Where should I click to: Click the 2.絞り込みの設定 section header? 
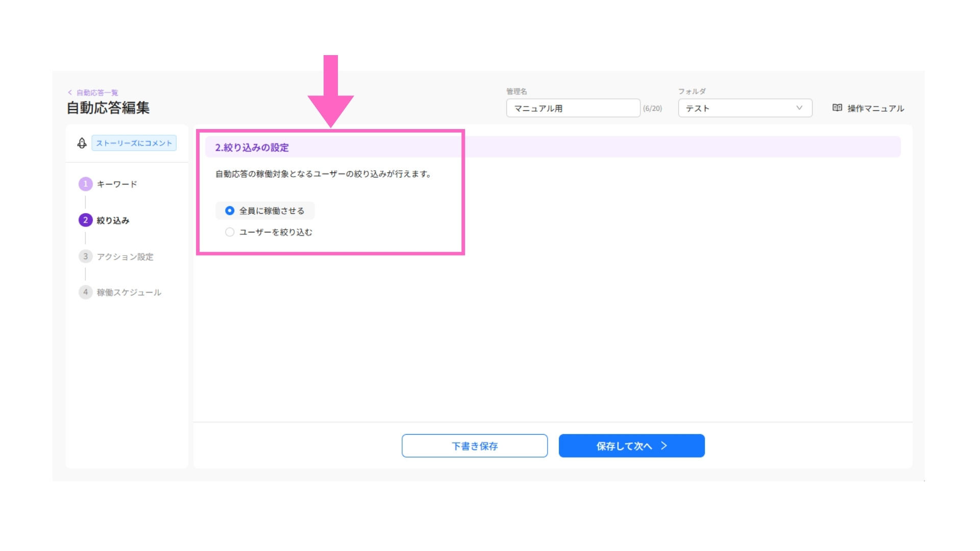click(553, 147)
